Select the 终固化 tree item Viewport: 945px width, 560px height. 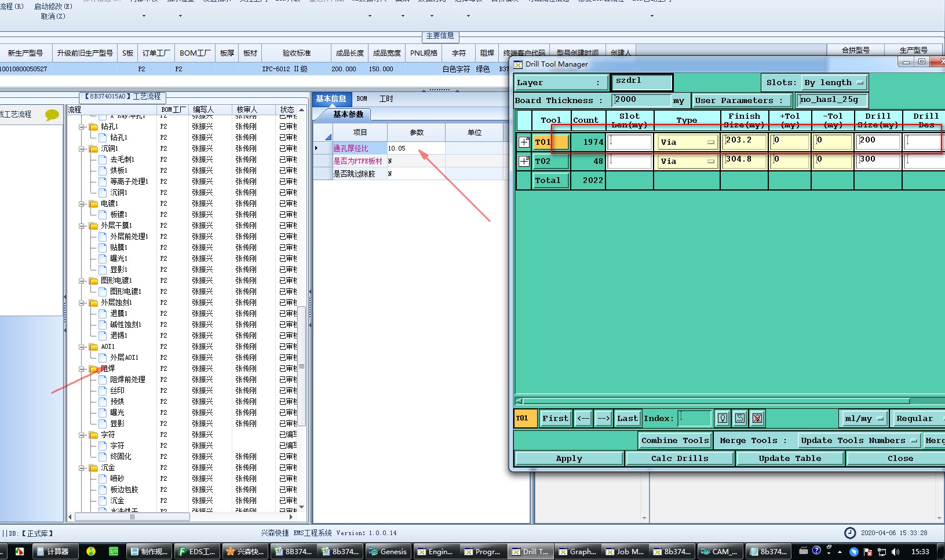(121, 456)
